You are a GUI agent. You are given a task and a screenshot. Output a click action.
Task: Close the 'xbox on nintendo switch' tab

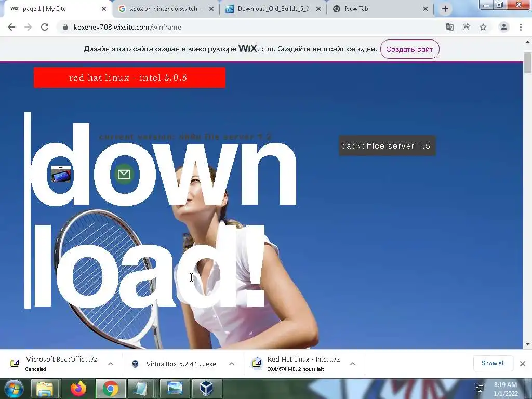[x=211, y=9]
